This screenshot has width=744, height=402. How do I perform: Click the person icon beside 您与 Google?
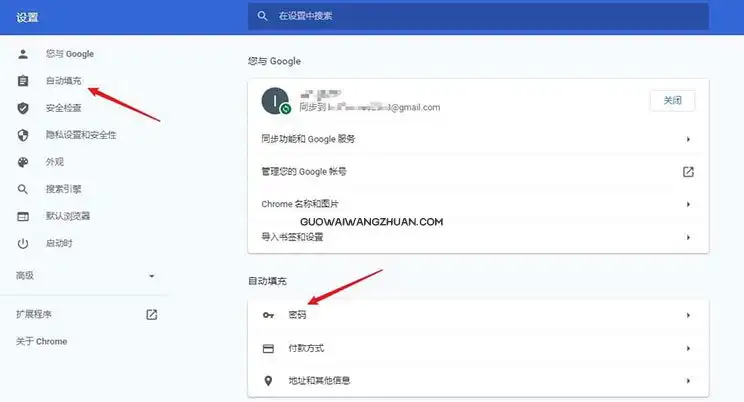(23, 54)
